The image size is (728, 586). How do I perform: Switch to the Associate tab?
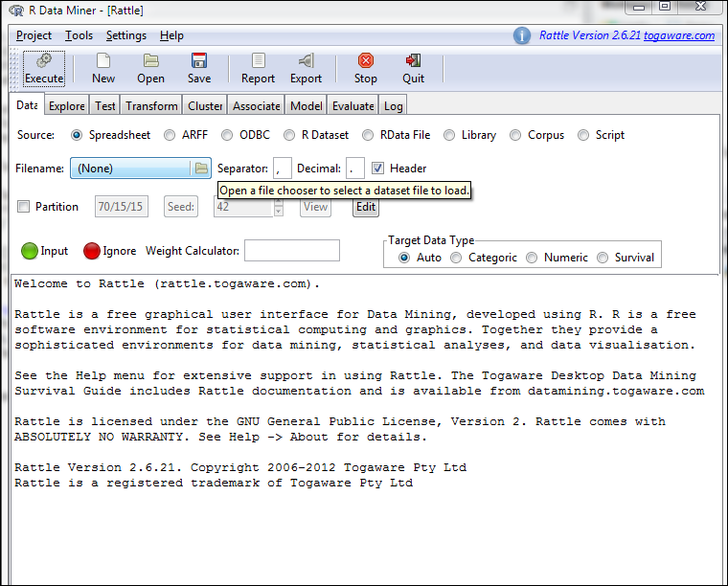tap(257, 105)
